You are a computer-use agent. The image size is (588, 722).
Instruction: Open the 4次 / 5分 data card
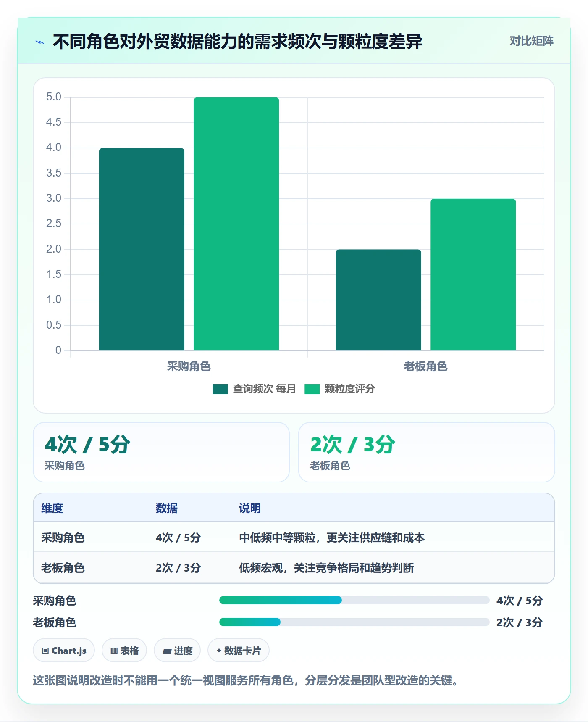coord(161,452)
